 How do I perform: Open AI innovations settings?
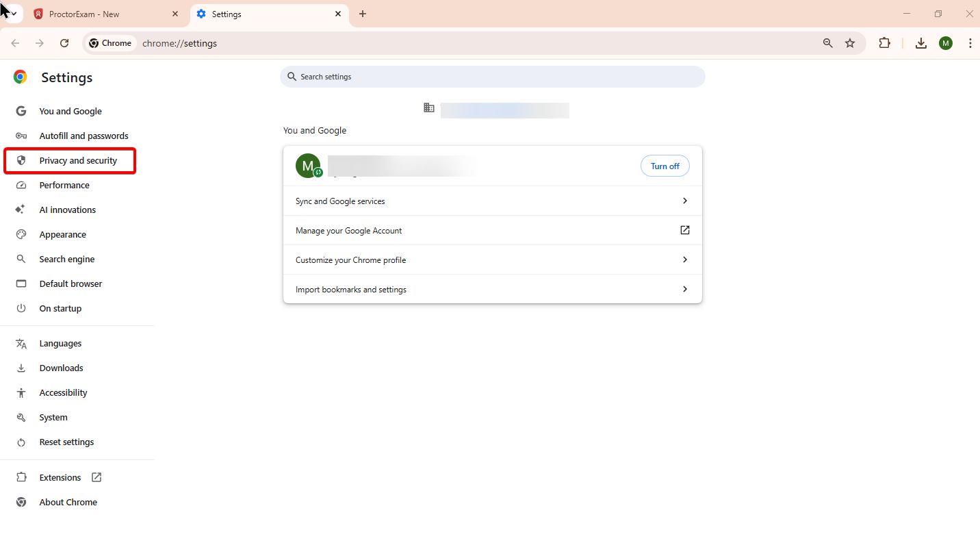pyautogui.click(x=67, y=210)
